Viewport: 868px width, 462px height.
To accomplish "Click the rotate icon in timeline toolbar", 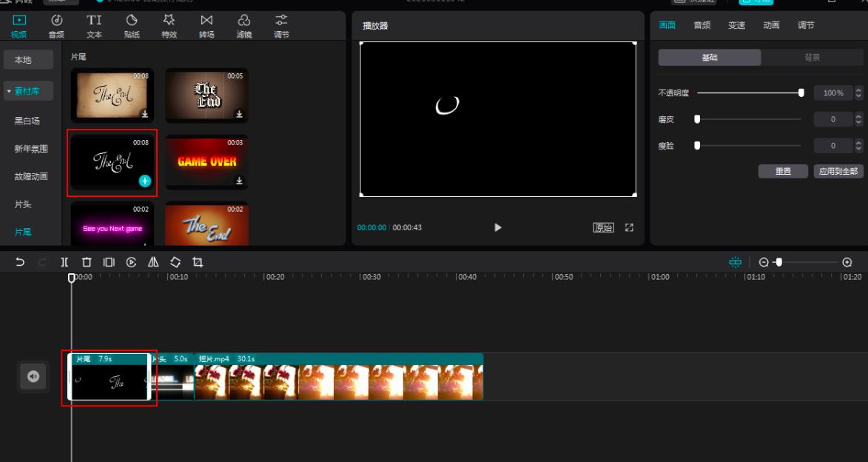I will pyautogui.click(x=175, y=262).
